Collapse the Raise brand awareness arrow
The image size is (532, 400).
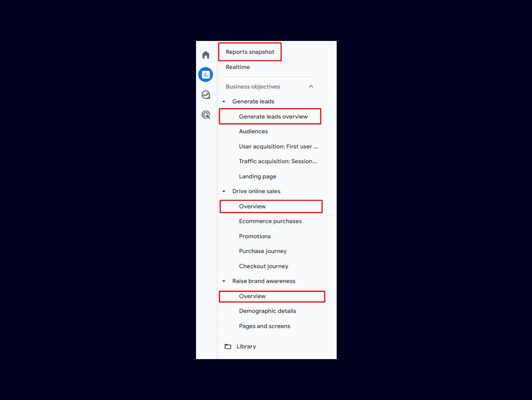click(x=224, y=281)
